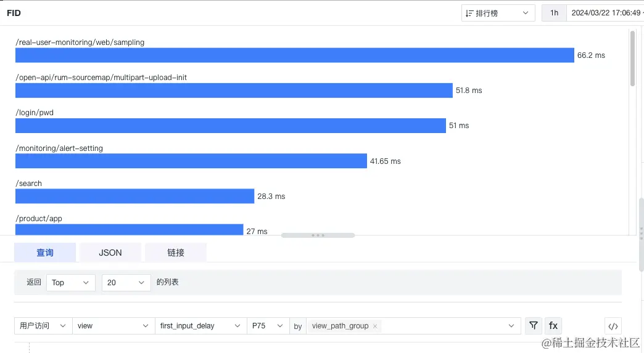Image resolution: width=644 pixels, height=353 pixels.
Task: Remove view_path_group tag with x
Action: [x=375, y=327]
